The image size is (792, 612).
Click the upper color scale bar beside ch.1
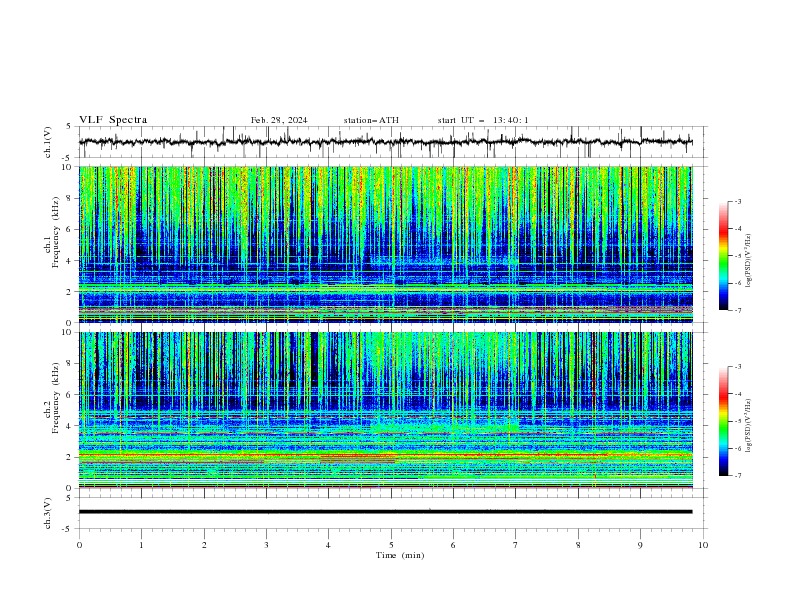click(x=723, y=256)
